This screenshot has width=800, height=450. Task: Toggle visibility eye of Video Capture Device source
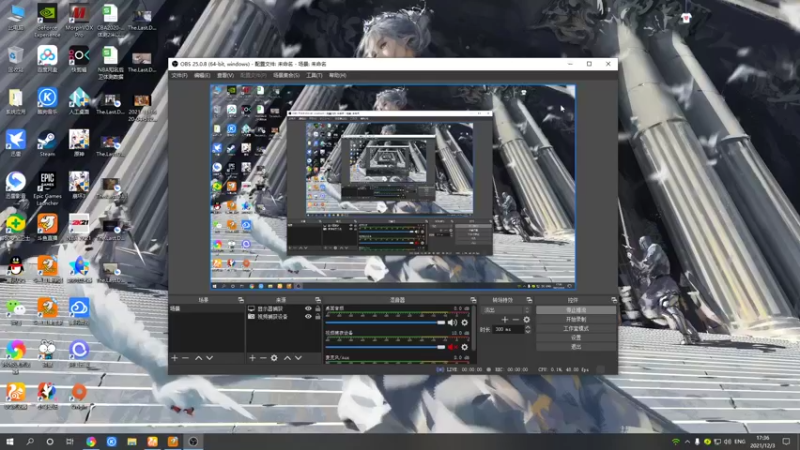(308, 316)
